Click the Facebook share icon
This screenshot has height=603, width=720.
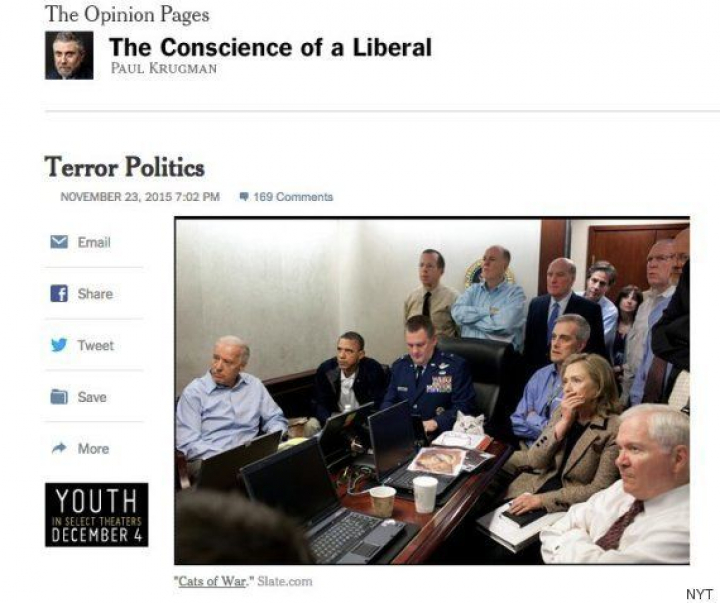(59, 293)
